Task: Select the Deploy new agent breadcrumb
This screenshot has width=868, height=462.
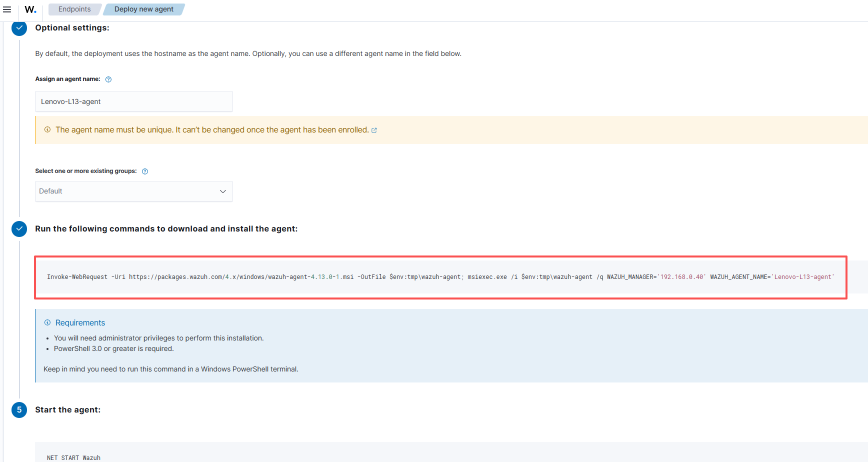Action: tap(144, 9)
